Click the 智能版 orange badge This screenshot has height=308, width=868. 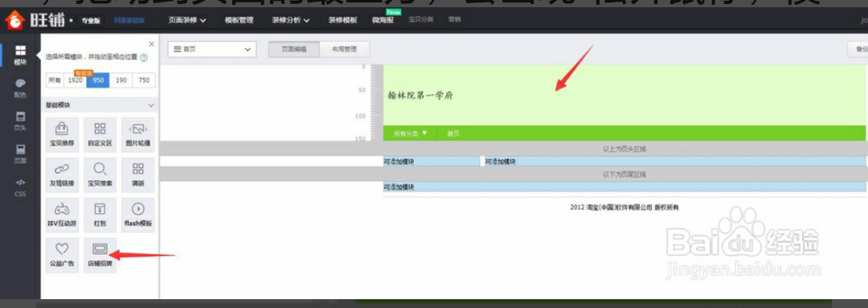coord(84,72)
